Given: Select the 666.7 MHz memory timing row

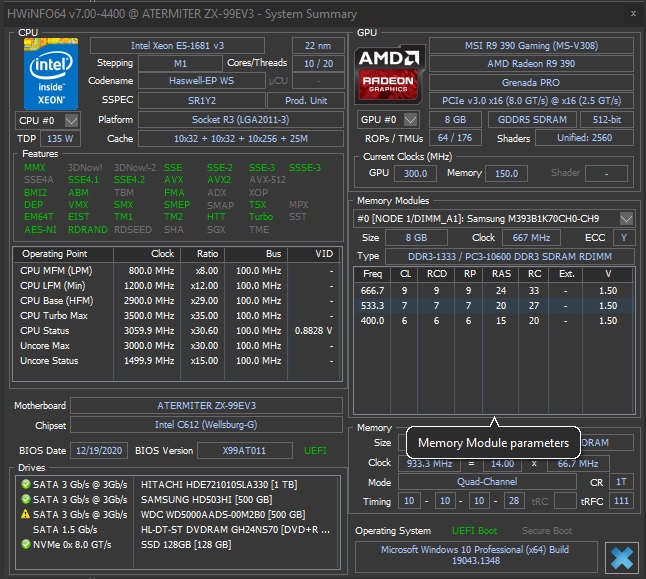Looking at the screenshot, I should (494, 291).
